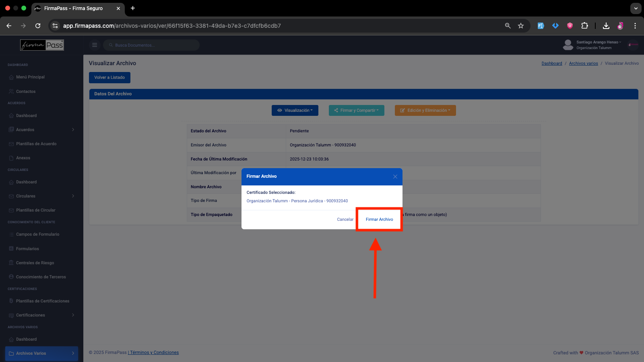Image resolution: width=644 pixels, height=362 pixels.
Task: Click the user avatar icon
Action: [x=568, y=45]
